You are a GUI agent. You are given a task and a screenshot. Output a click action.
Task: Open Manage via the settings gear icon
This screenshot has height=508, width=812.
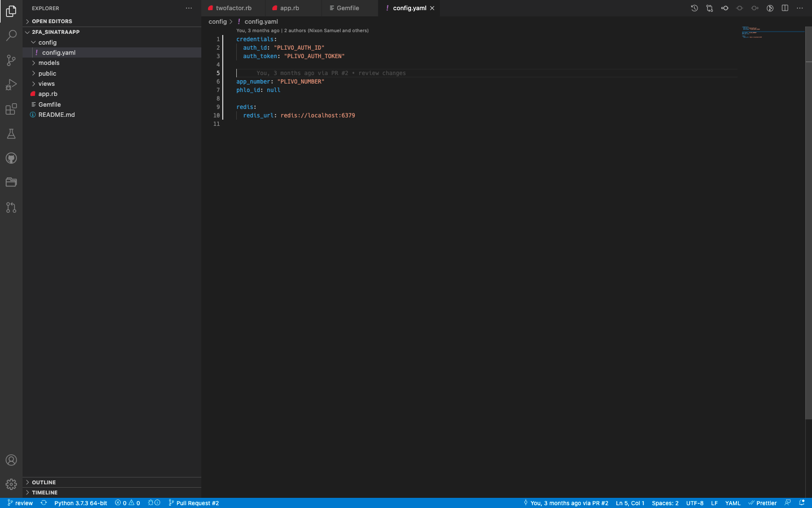click(11, 484)
